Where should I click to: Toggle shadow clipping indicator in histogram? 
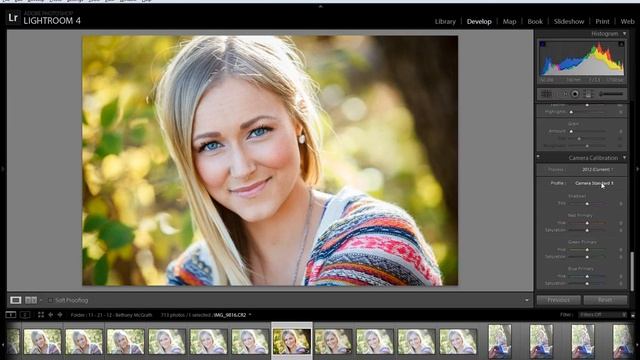pos(542,44)
